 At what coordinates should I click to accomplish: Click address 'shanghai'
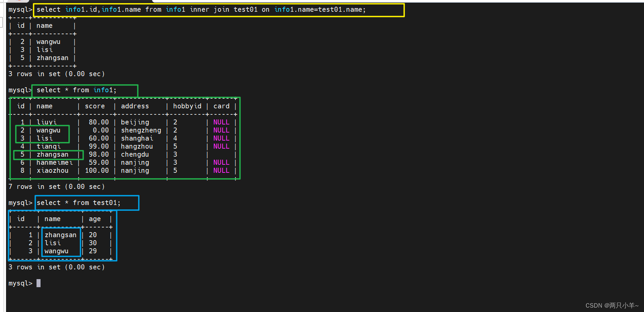pyautogui.click(x=137, y=139)
